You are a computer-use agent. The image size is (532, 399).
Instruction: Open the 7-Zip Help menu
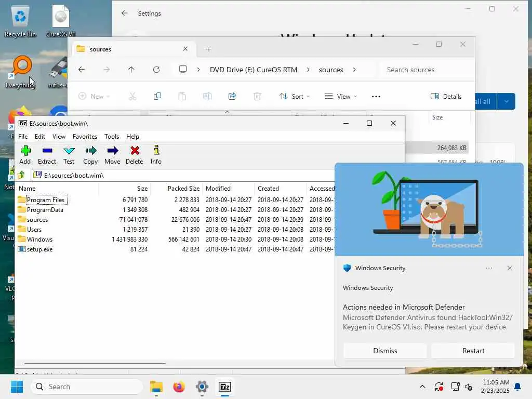pyautogui.click(x=132, y=137)
